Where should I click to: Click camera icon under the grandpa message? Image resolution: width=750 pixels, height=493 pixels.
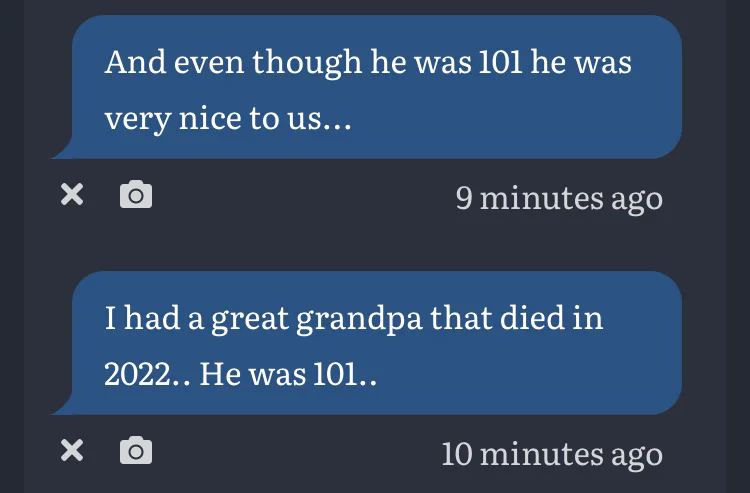click(136, 451)
